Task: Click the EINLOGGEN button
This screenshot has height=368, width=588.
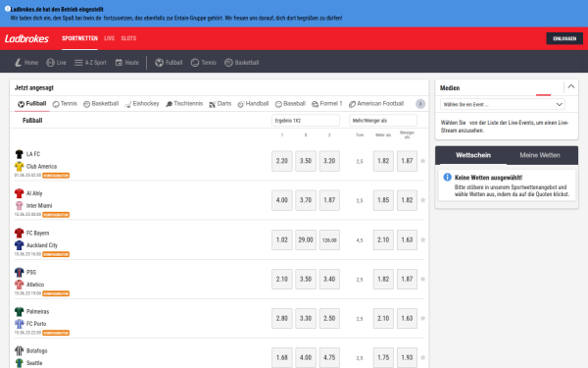Action: 564,38
